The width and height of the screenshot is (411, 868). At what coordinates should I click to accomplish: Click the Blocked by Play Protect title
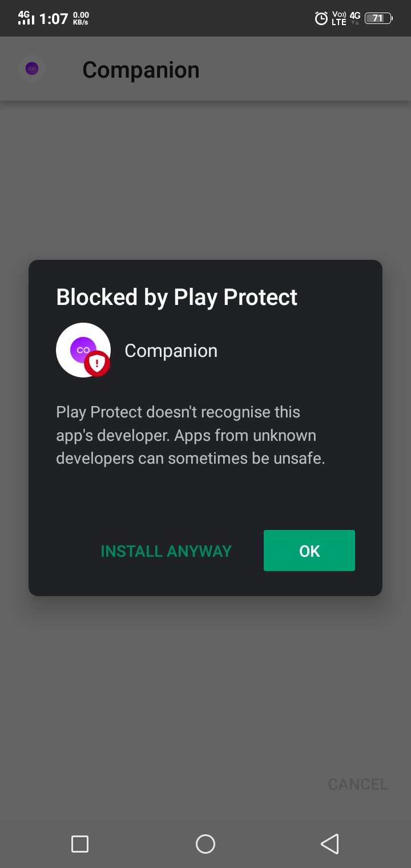[x=176, y=297]
